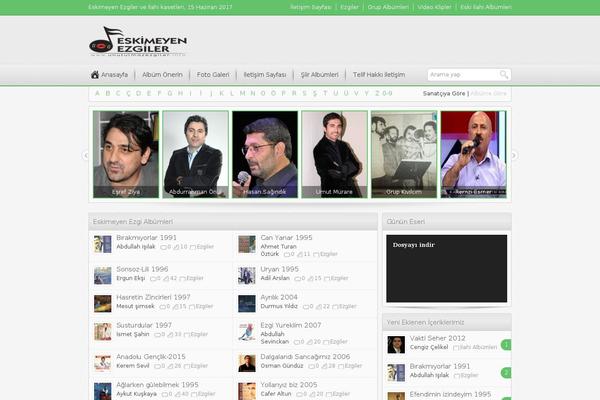This screenshot has height=400, width=600.
Task: Open Uryan 1995 album title
Action: click(279, 269)
